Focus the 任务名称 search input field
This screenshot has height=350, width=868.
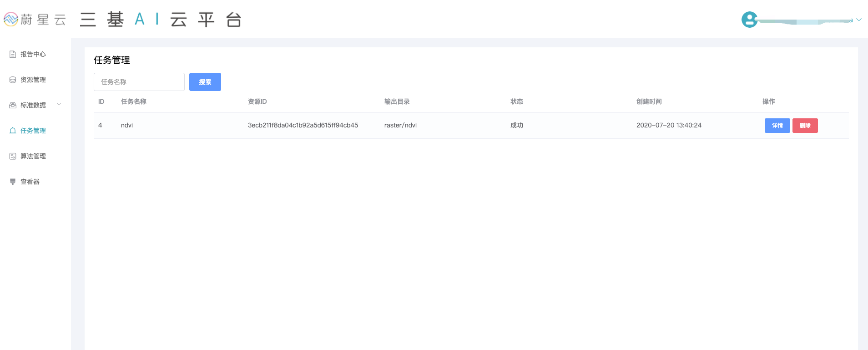[x=139, y=82]
